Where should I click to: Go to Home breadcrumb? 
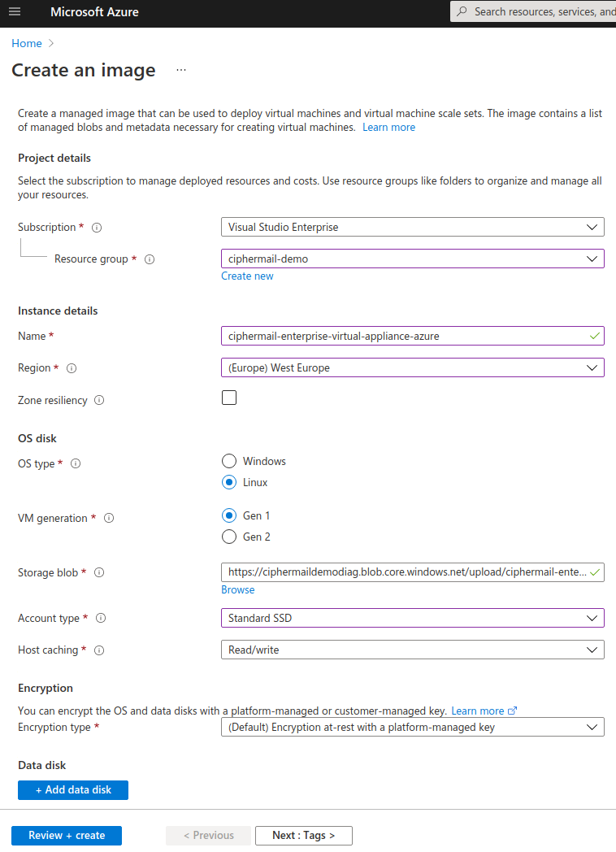27,43
